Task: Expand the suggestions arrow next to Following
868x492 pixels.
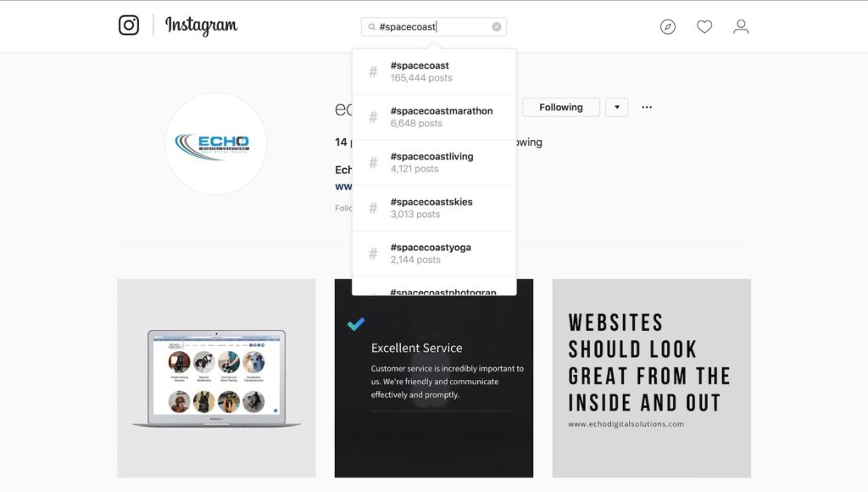Action: tap(617, 107)
